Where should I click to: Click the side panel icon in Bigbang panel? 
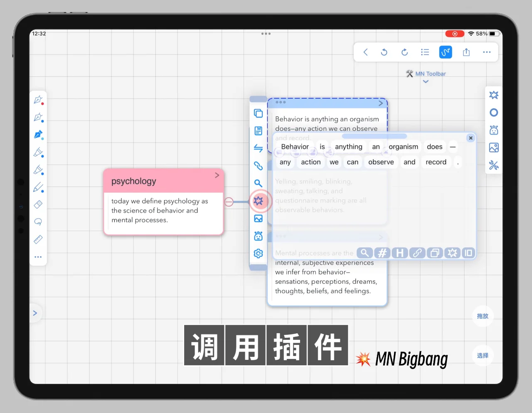click(x=468, y=253)
